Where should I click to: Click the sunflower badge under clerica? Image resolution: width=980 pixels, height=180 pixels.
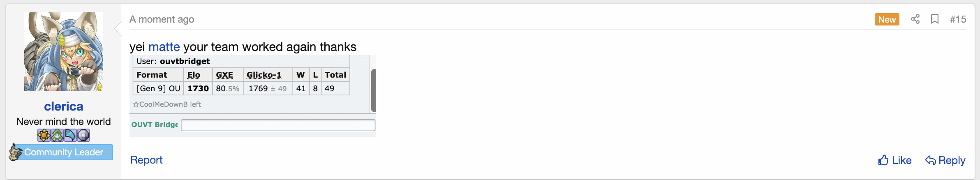[x=44, y=135]
